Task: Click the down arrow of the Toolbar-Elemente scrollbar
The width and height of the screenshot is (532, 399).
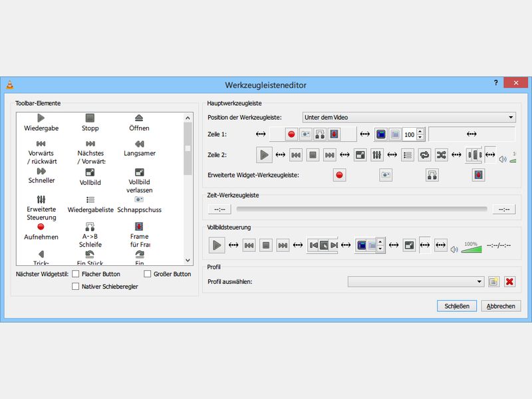Action: (x=189, y=261)
